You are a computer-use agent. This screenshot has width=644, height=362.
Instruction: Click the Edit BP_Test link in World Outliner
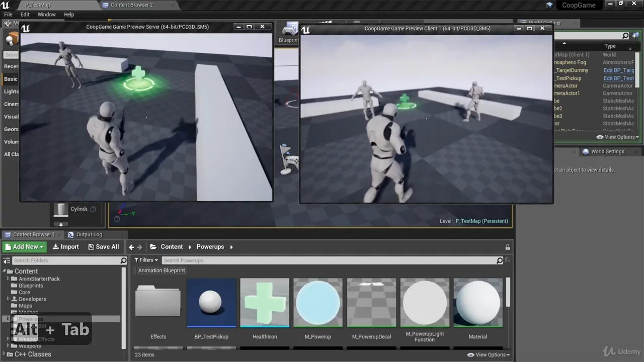(x=619, y=78)
